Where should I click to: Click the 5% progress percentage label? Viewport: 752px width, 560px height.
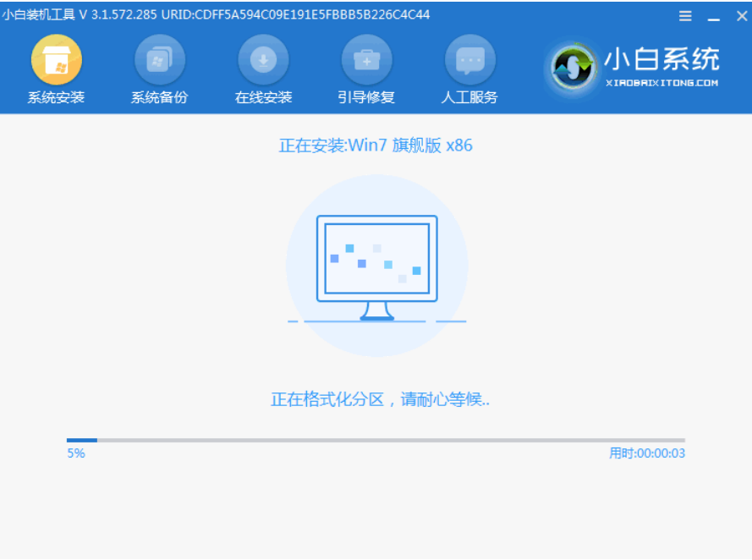pyautogui.click(x=76, y=453)
